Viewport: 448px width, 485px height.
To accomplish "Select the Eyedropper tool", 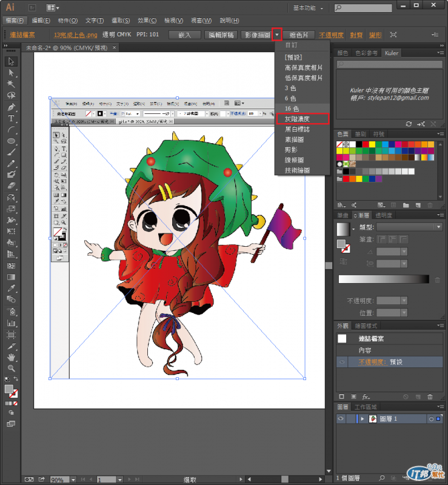I will click(11, 289).
